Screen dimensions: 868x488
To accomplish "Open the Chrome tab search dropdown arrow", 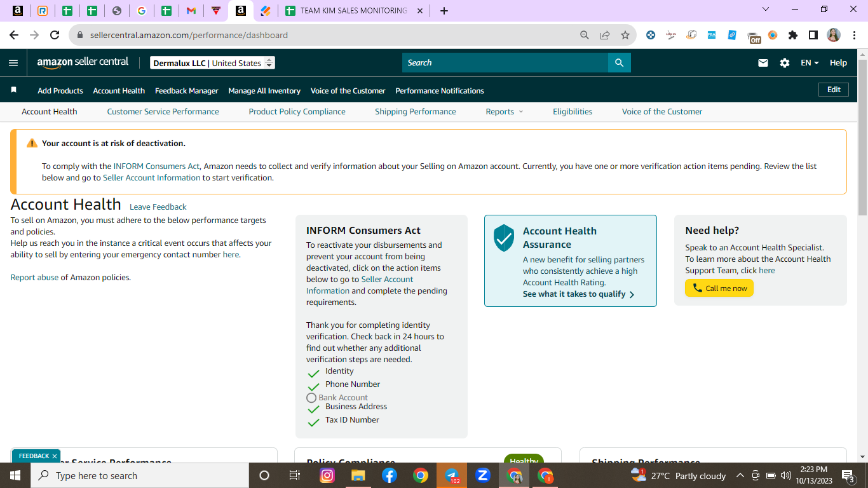I will 766,10.
